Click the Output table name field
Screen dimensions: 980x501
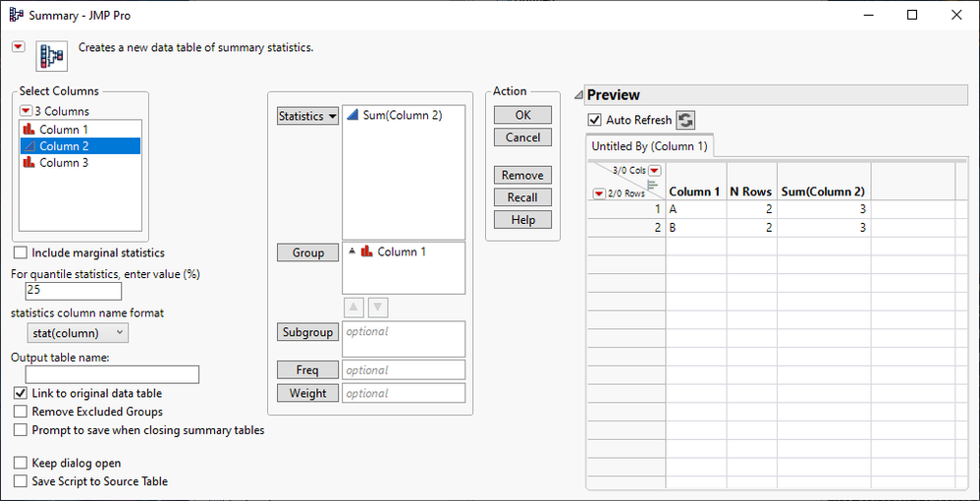click(112, 374)
